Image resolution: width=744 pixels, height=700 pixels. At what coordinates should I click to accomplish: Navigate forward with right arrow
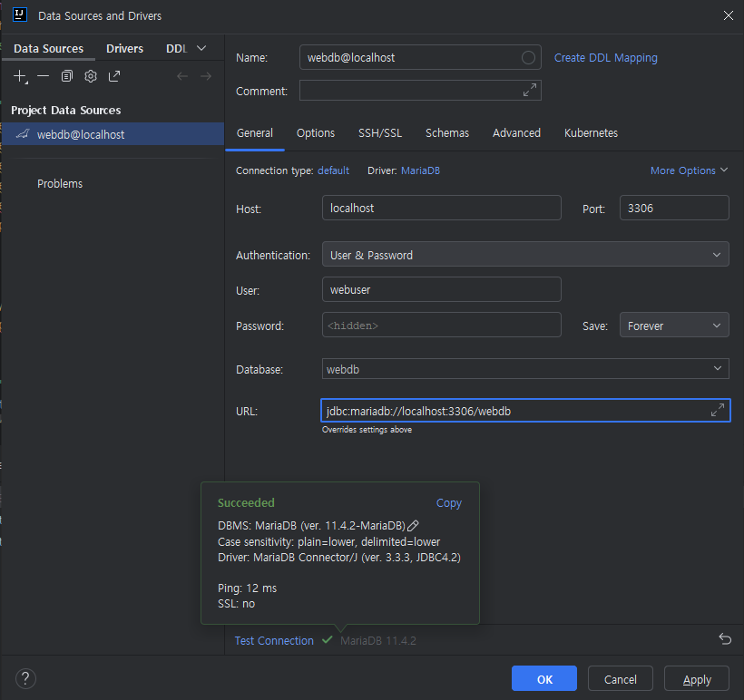[x=206, y=76]
